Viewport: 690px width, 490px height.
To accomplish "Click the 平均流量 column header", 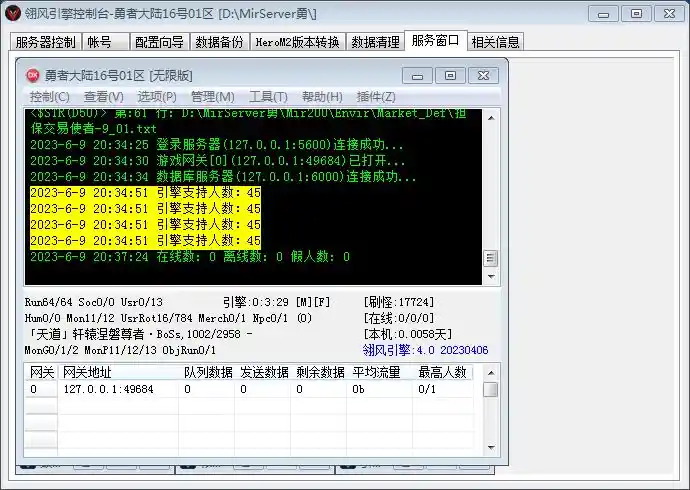I will [380, 373].
